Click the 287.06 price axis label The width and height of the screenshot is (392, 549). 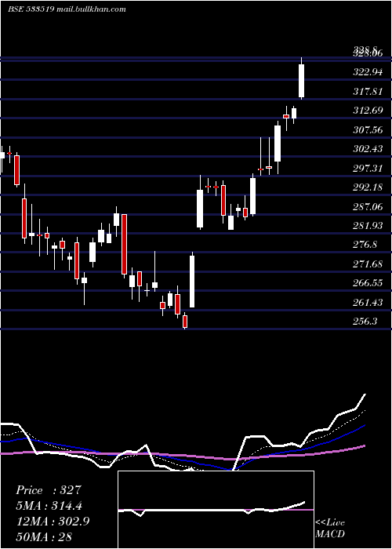pos(368,206)
